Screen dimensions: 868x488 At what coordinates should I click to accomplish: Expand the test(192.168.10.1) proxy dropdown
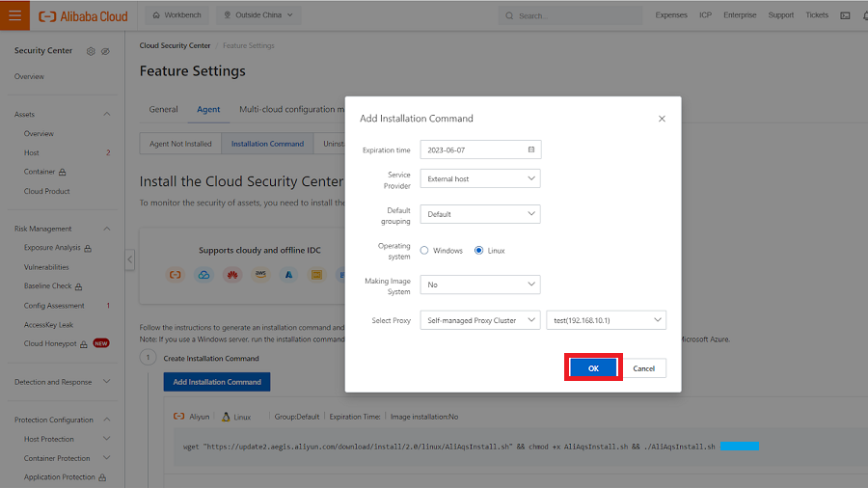coord(606,320)
